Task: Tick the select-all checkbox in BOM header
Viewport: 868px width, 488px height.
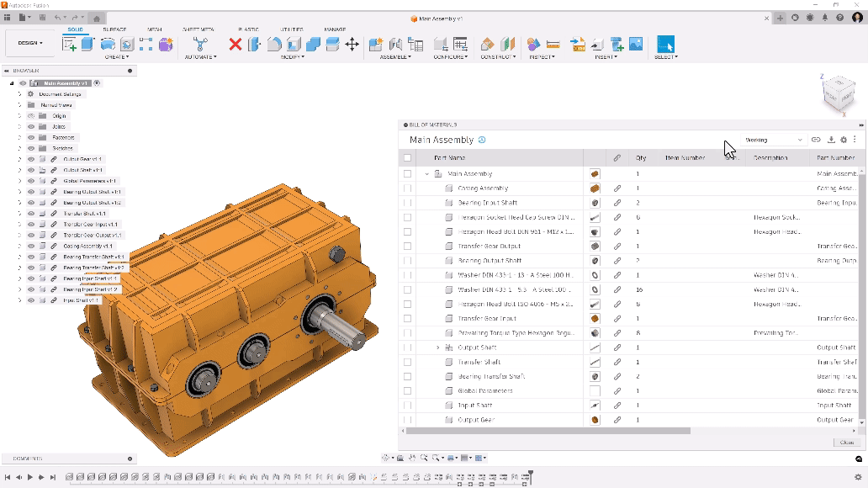Action: [408, 157]
